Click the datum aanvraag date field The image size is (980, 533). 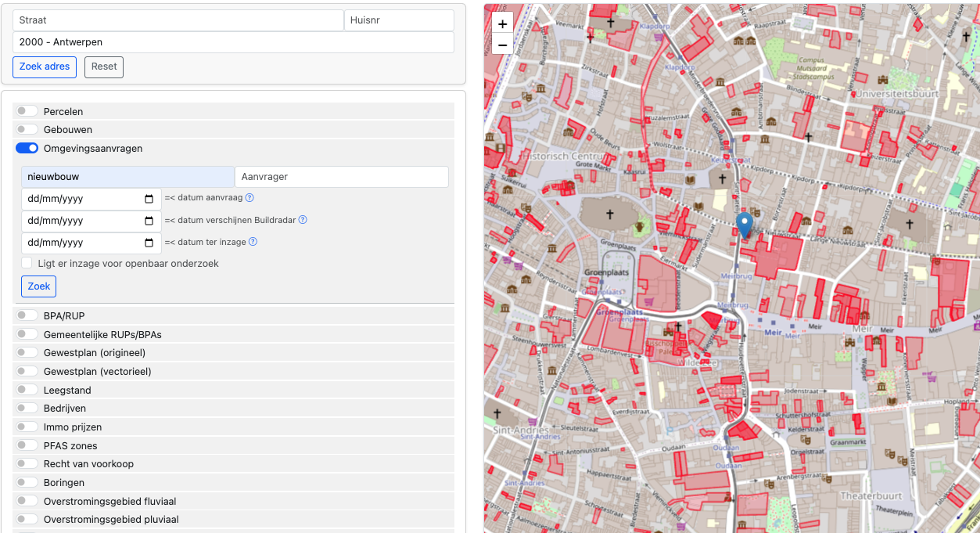(x=92, y=199)
